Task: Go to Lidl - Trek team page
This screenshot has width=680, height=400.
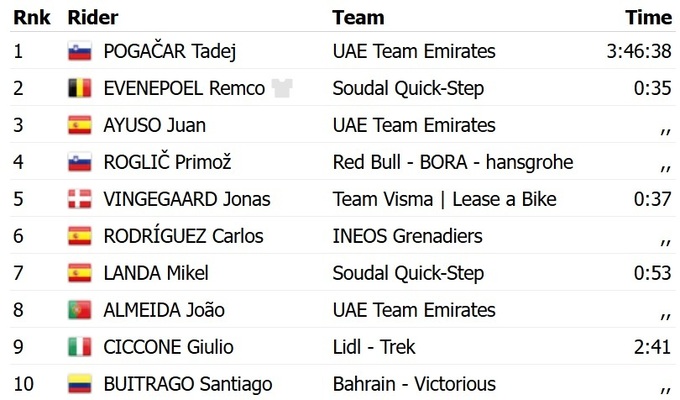Action: click(374, 348)
